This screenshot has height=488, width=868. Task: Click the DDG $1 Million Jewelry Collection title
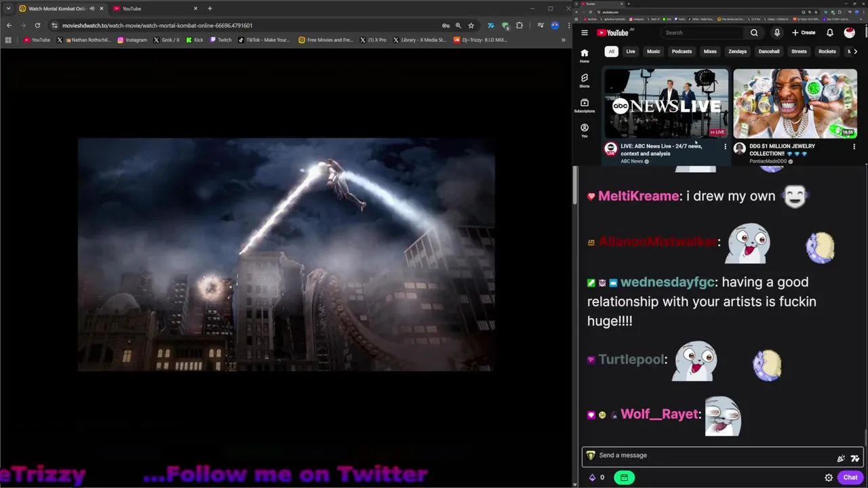[x=782, y=150]
